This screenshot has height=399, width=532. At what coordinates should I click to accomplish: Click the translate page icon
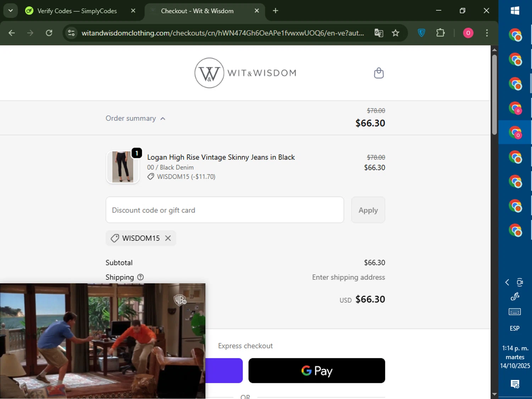pos(379,33)
